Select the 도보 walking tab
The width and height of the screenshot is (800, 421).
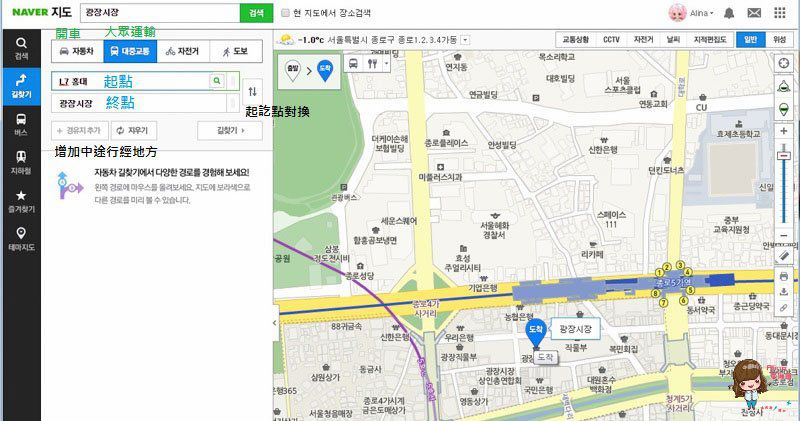(x=236, y=51)
